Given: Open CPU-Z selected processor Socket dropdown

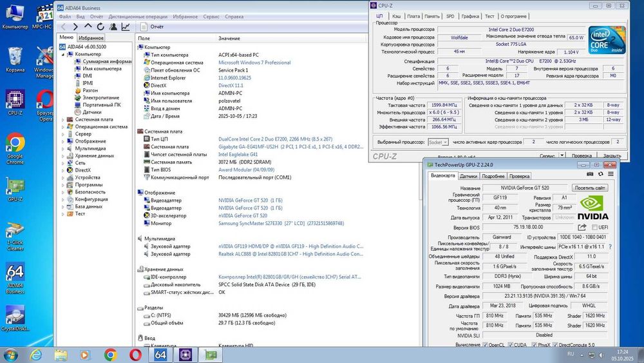Looking at the screenshot, I should click(438, 142).
